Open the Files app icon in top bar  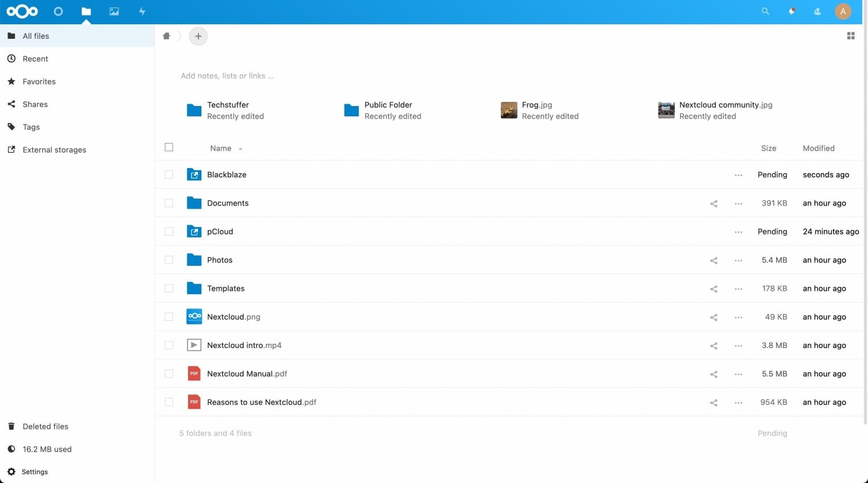coord(86,12)
